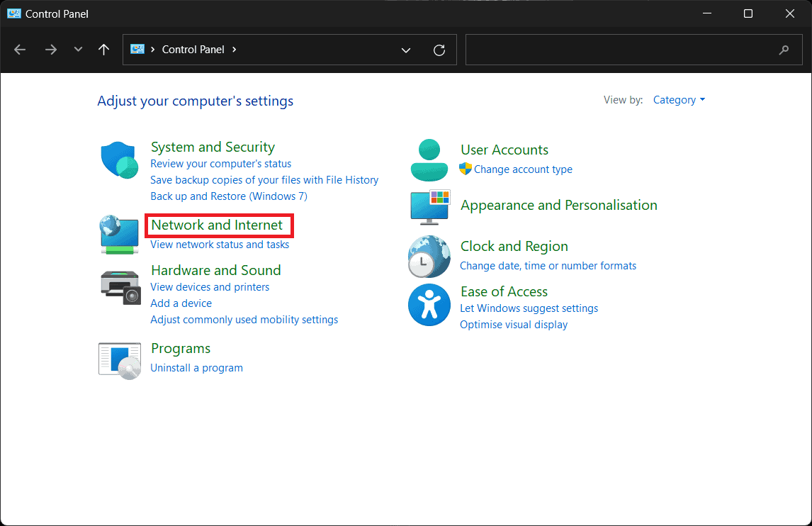Viewport: 812px width, 526px height.
Task: Click the Clock and Region globe icon
Action: click(x=429, y=257)
